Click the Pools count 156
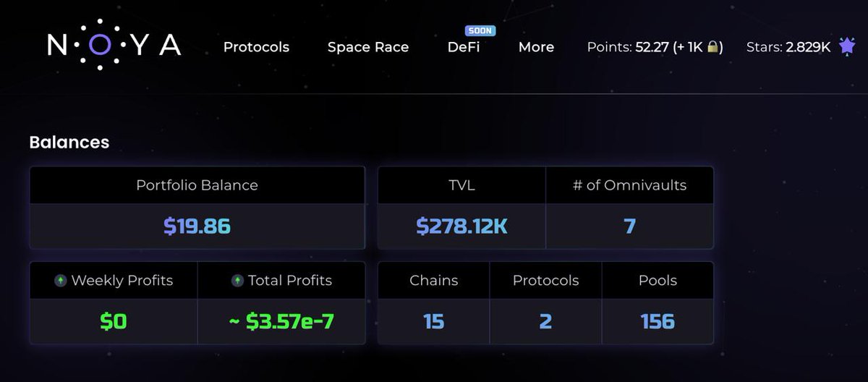Image resolution: width=868 pixels, height=382 pixels. point(658,321)
